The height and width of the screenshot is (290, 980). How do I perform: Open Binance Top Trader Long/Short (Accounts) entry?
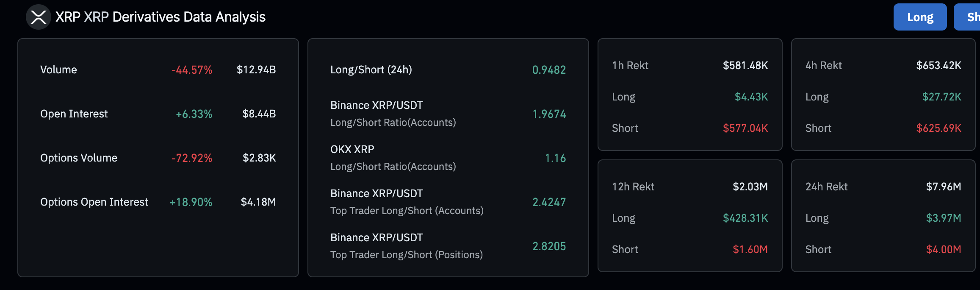point(407,202)
